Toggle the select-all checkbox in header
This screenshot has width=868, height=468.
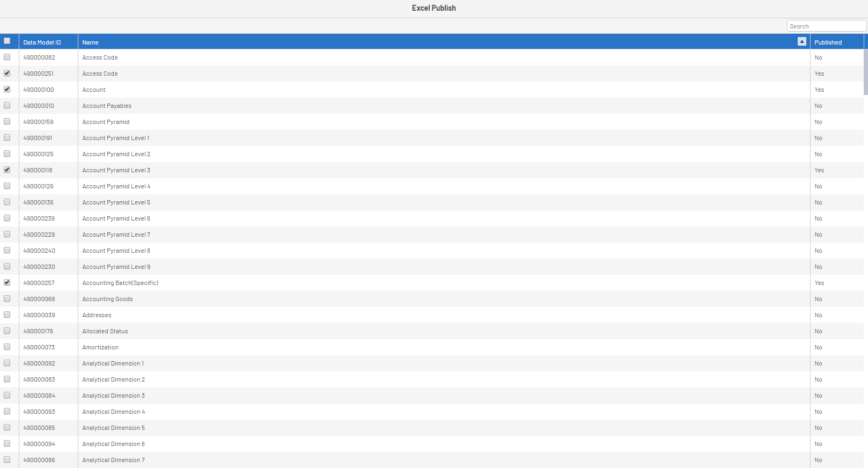(x=7, y=41)
